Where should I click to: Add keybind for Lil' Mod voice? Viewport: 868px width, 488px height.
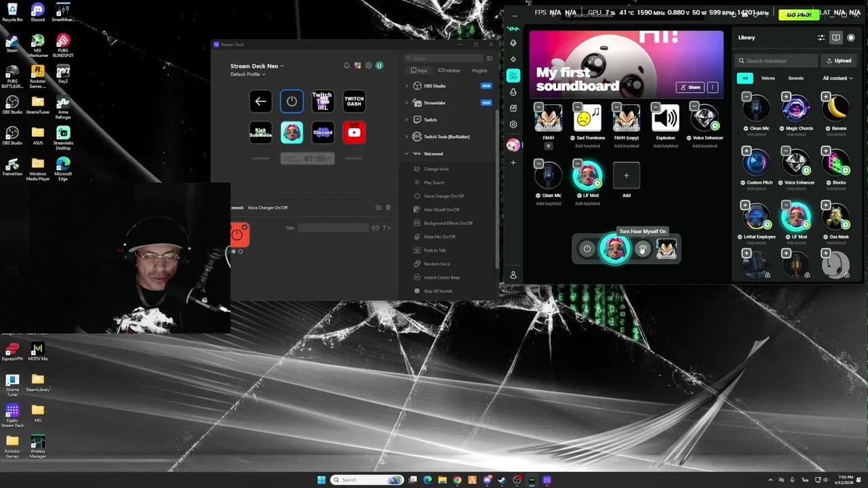coord(588,203)
